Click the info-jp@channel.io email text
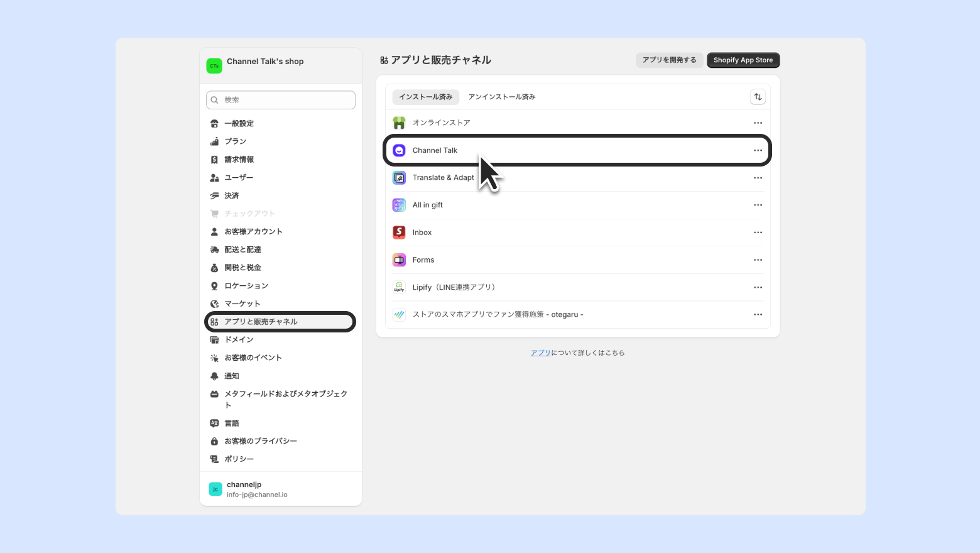 257,495
